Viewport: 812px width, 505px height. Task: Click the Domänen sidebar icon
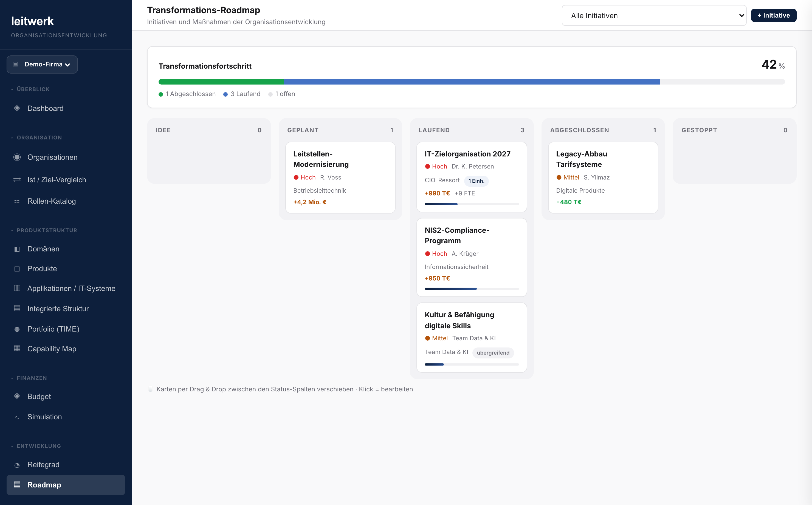coord(17,249)
